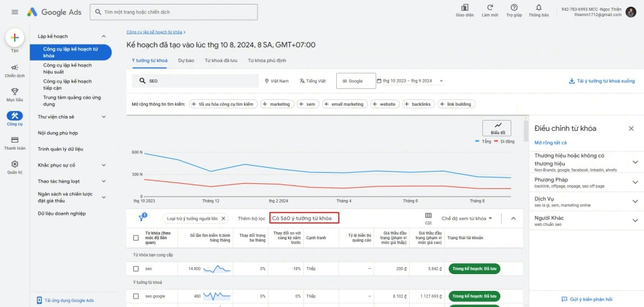644x307 pixels.
Task: Switch to Từ khóa phủ định tab
Action: point(266,60)
